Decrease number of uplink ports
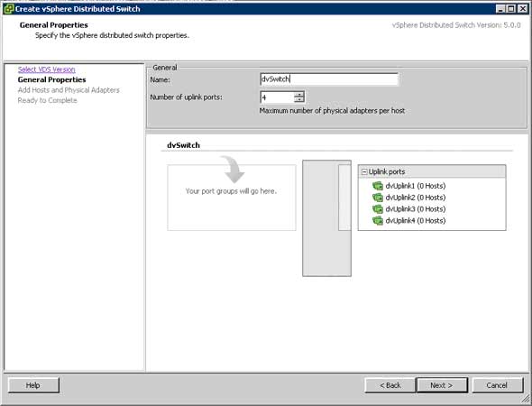The height and width of the screenshot is (406, 532). (x=298, y=100)
